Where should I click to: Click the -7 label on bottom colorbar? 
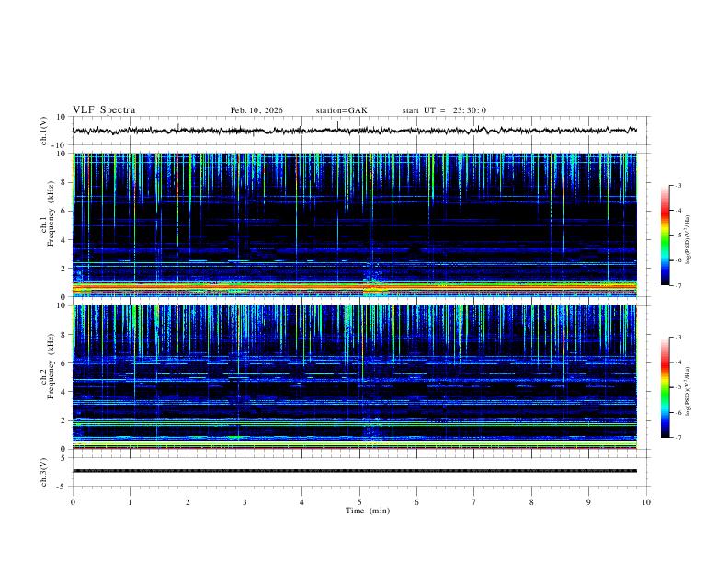click(x=677, y=437)
